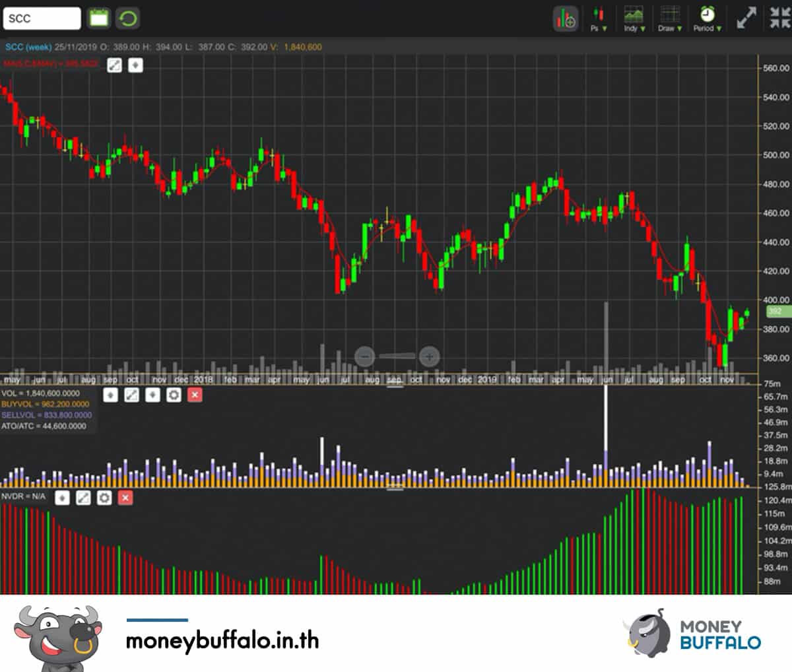Click the SCC symbol input field

pos(42,18)
